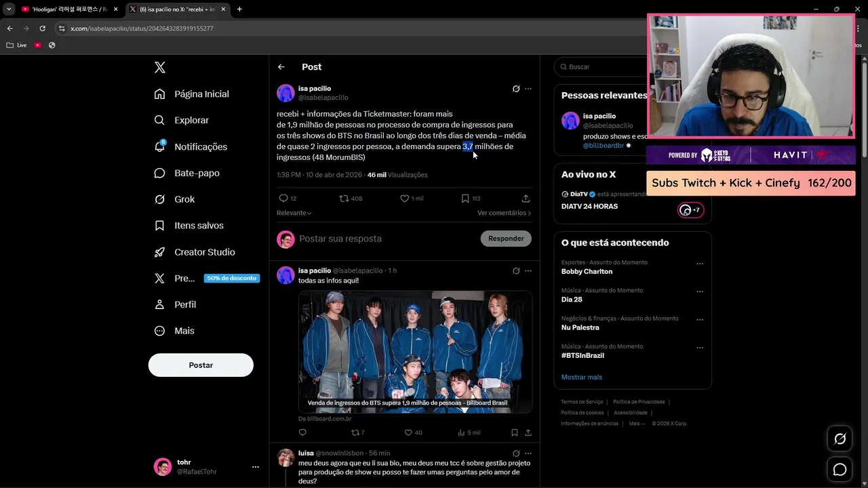The width and height of the screenshot is (868, 488).
Task: Open the tab search dropdown arrow
Action: point(9,9)
